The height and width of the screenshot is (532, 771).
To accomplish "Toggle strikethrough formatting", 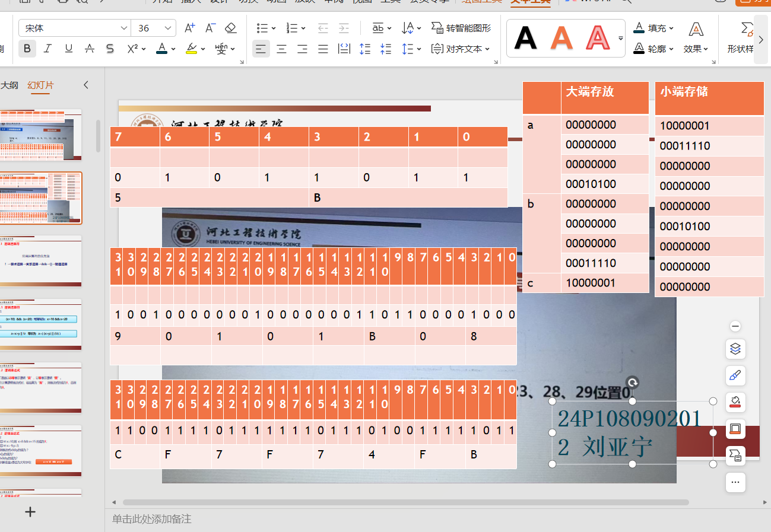I will tap(90, 49).
